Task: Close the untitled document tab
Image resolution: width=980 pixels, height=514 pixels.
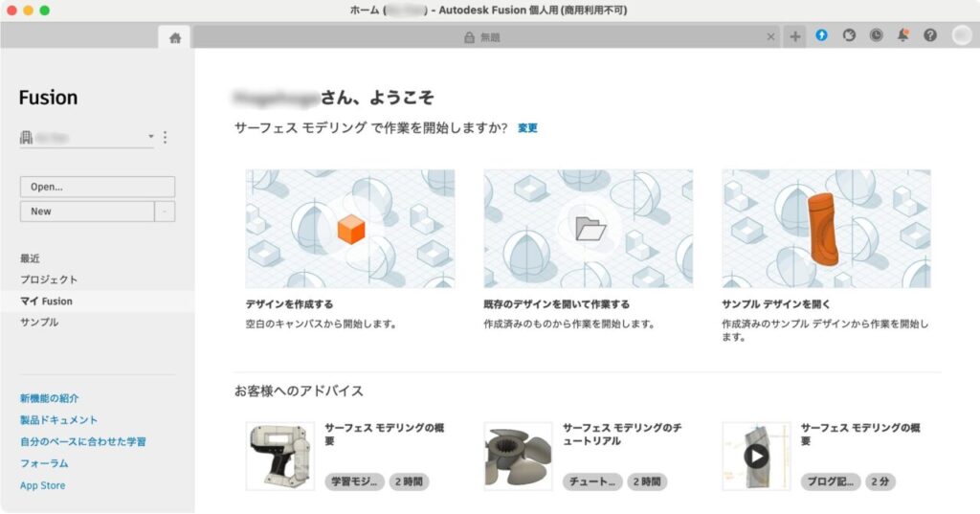Action: [770, 37]
